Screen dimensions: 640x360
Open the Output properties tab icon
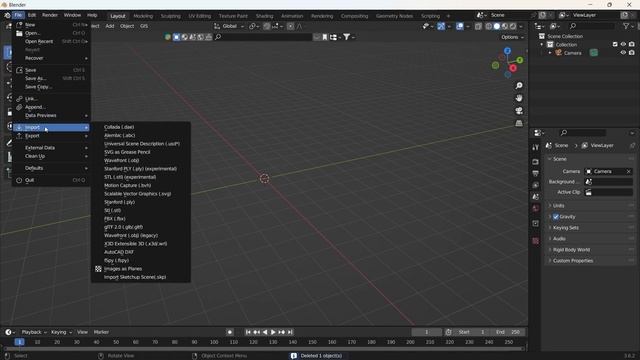coord(536,173)
